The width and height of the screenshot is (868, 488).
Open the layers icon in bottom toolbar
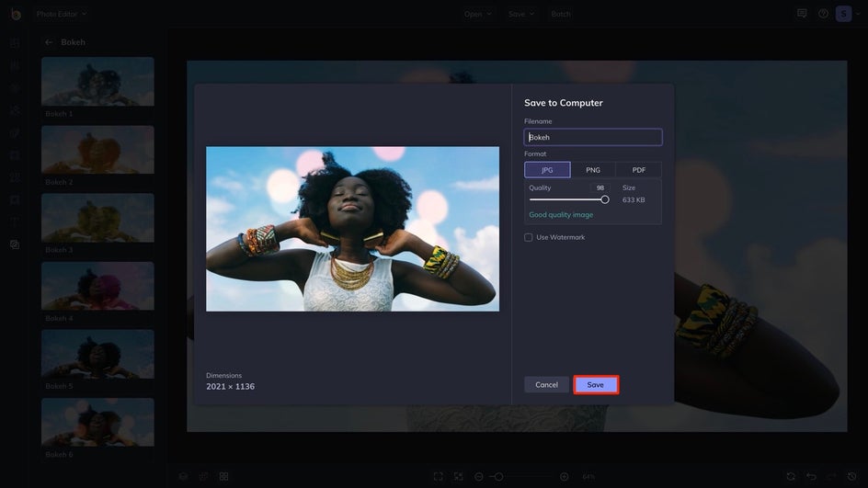click(183, 476)
